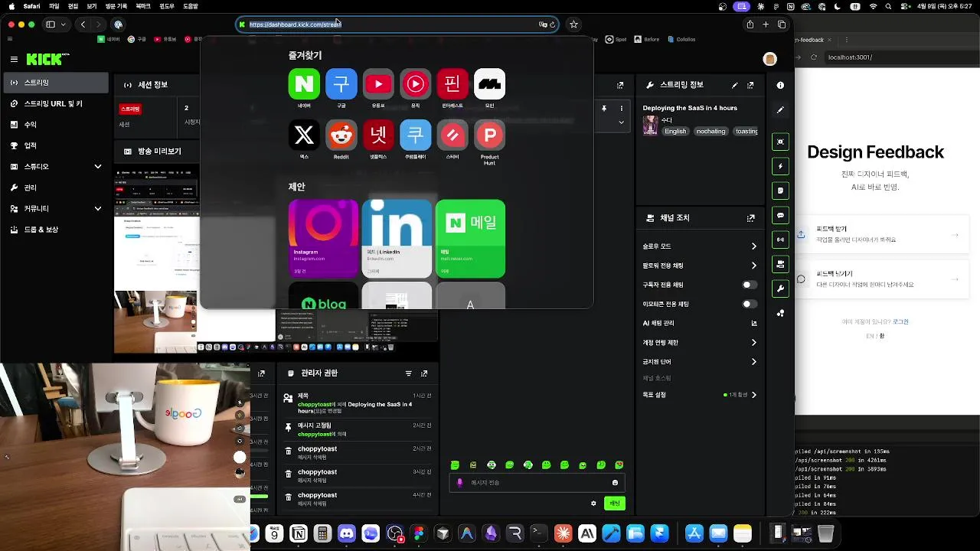Click the green 채팅 send button
980x551 pixels.
(615, 504)
